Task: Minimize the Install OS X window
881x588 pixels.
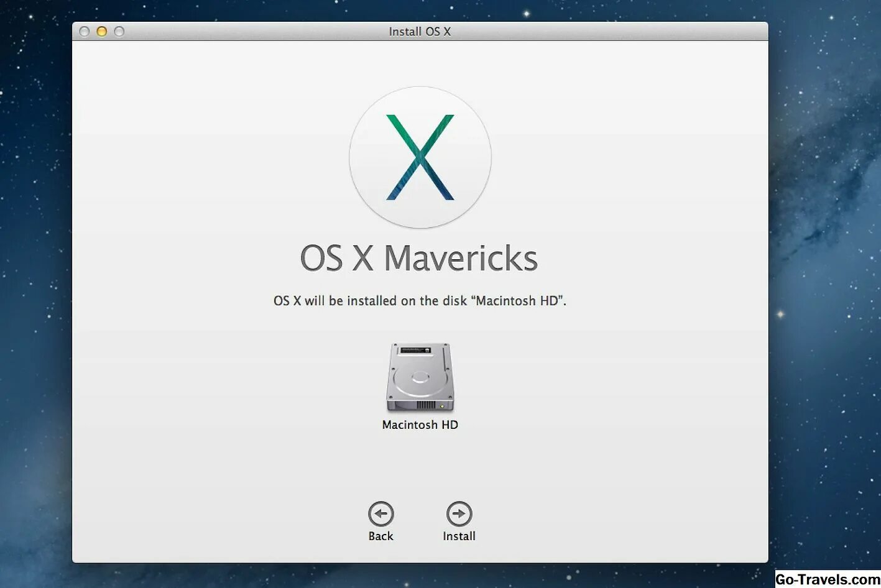Action: (102, 32)
